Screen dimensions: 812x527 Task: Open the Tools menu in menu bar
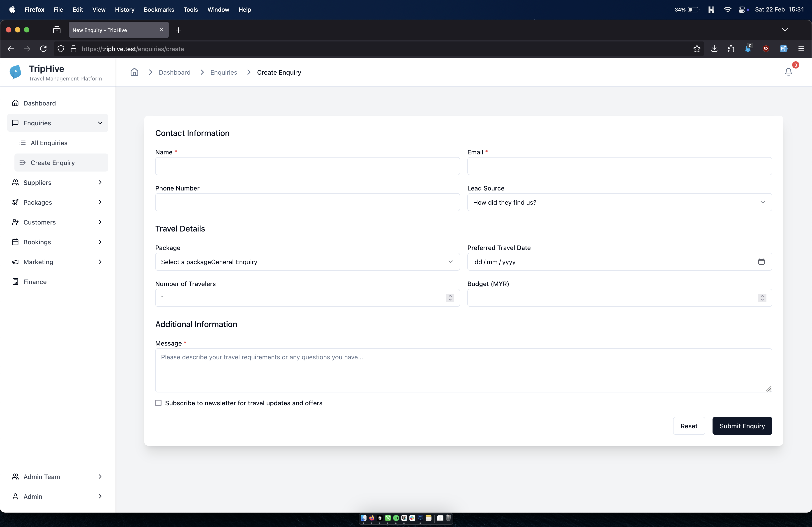(x=190, y=9)
